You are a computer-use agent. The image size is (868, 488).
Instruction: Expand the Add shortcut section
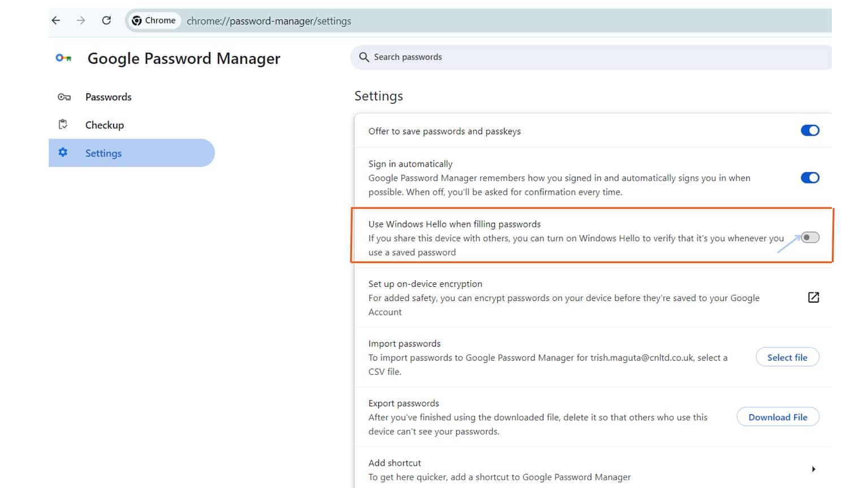pyautogui.click(x=814, y=469)
